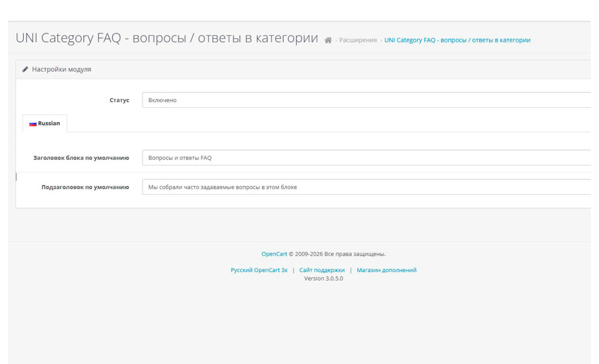Click the pencil icon beside Настройки модуля
The width and height of the screenshot is (599, 364).
click(25, 69)
